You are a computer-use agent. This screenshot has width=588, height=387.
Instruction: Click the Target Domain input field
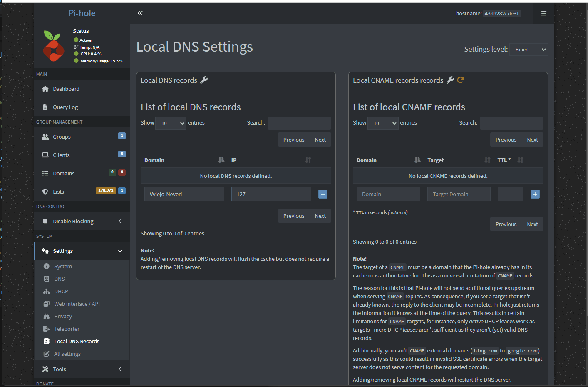pyautogui.click(x=459, y=194)
